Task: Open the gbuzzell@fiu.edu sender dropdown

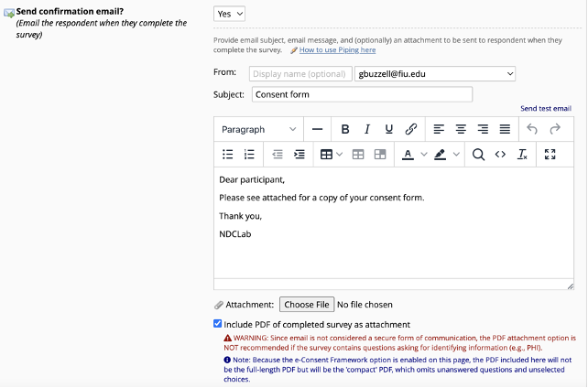Action: click(435, 74)
